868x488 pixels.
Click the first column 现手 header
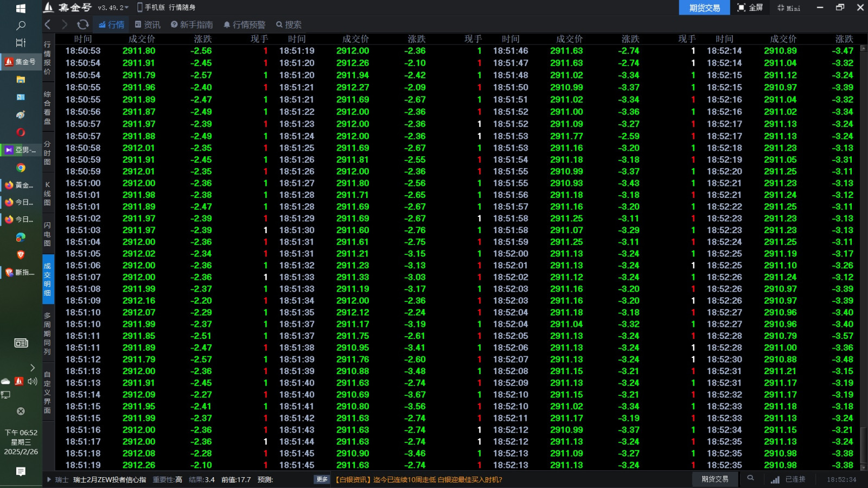pos(259,39)
